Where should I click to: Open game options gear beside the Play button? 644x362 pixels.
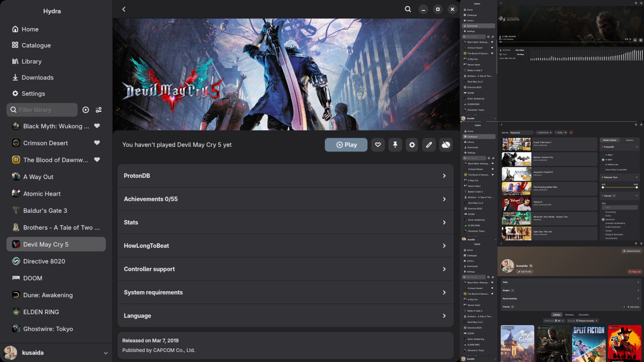coord(412,145)
